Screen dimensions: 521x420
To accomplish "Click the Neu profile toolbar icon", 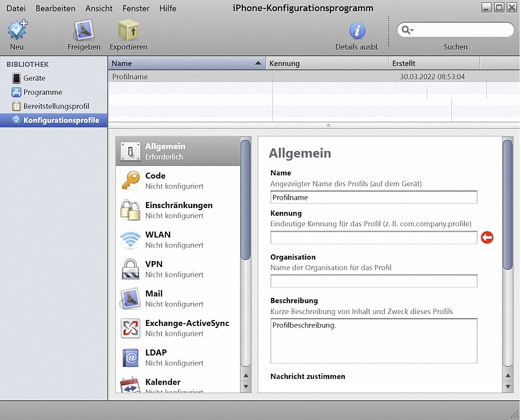I will (x=17, y=30).
